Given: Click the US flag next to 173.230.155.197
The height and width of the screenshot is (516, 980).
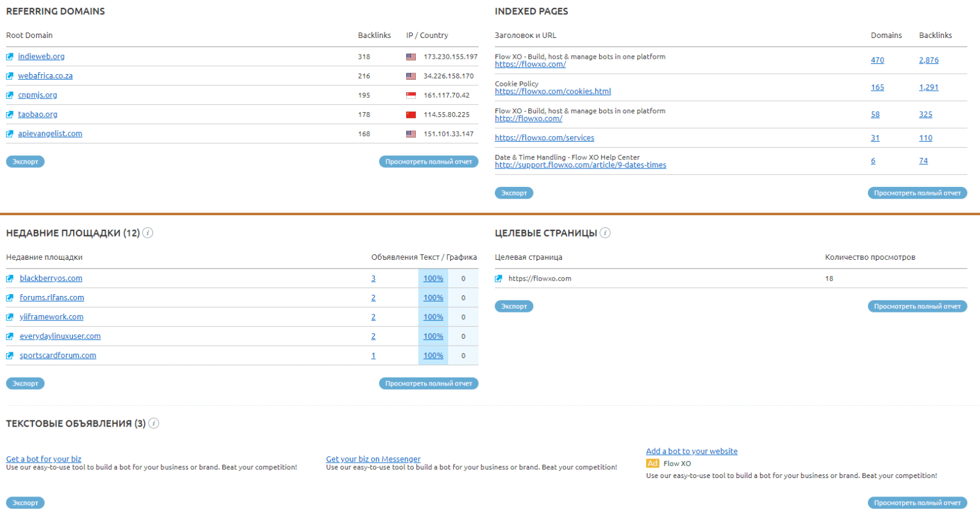Looking at the screenshot, I should tap(411, 57).
